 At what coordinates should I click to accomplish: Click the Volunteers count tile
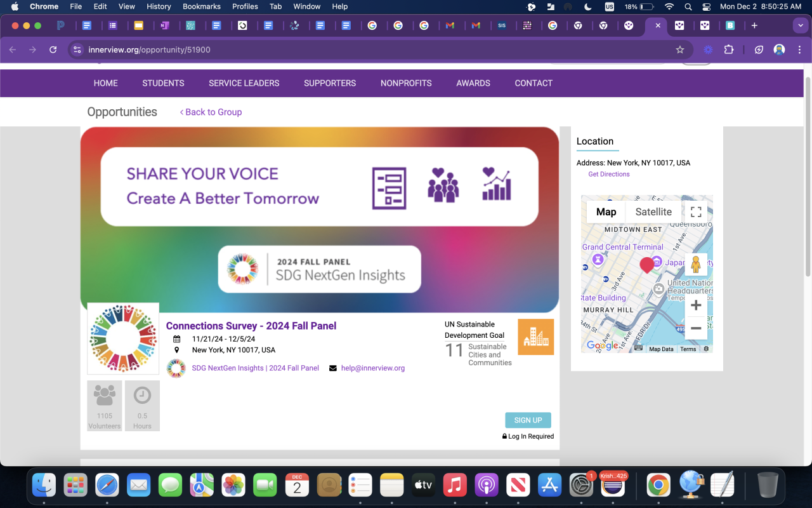pyautogui.click(x=105, y=406)
